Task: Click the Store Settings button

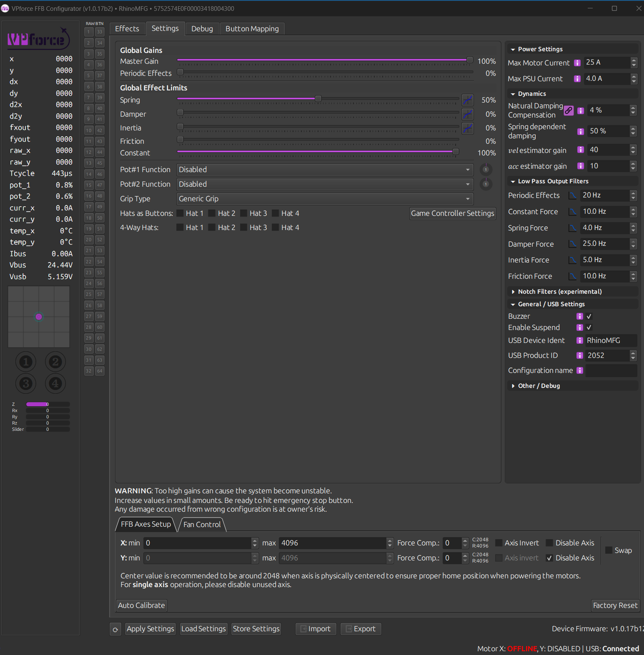Action: [x=256, y=629]
